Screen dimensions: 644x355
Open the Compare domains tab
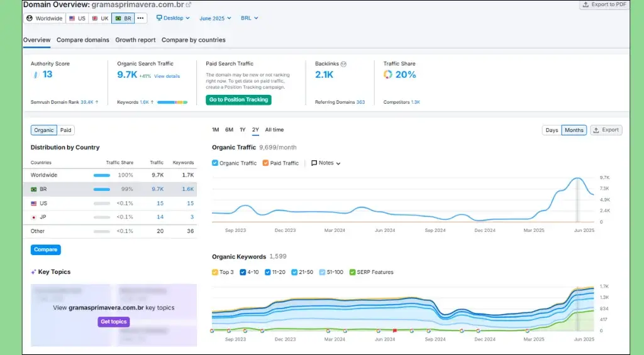pyautogui.click(x=83, y=40)
